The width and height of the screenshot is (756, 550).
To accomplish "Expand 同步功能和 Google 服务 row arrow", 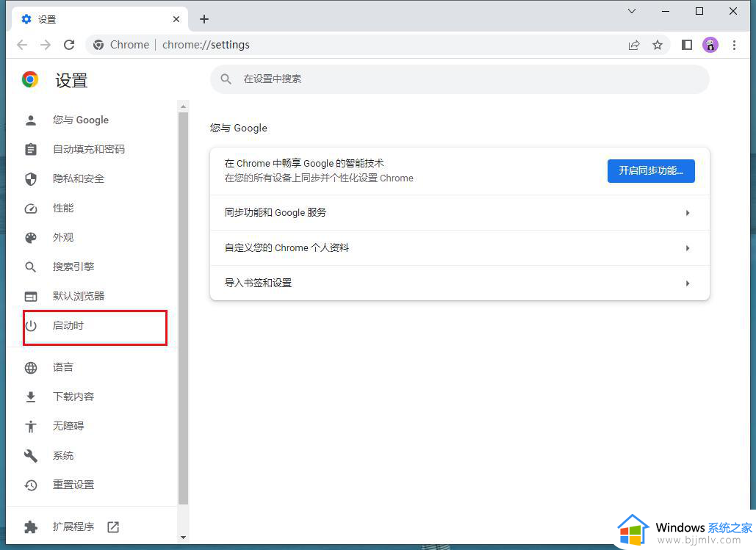I will pos(688,212).
